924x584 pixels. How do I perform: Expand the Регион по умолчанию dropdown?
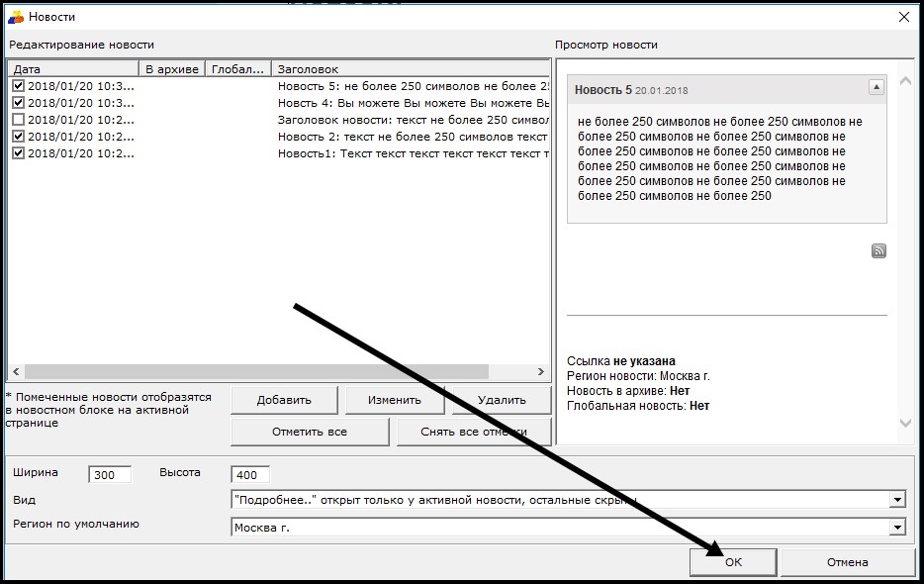[896, 528]
